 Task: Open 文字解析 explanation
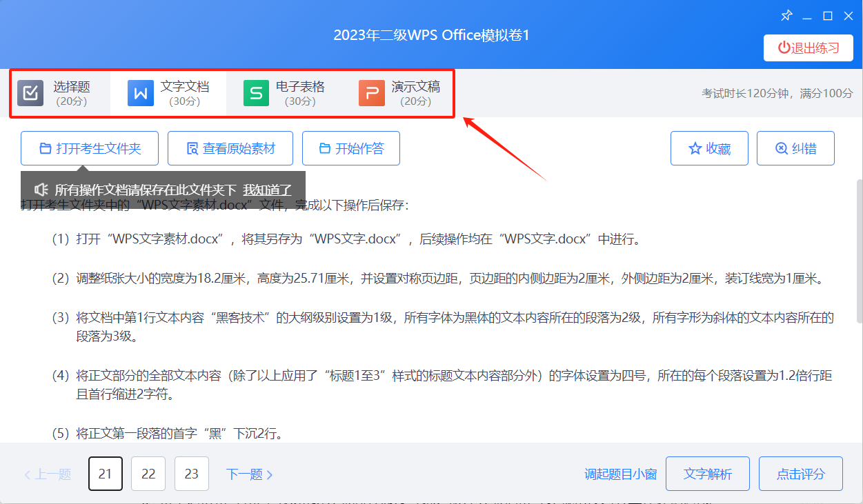[707, 474]
